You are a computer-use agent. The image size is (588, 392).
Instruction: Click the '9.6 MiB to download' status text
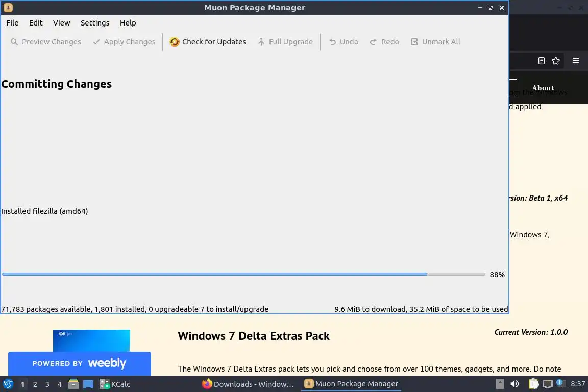click(x=421, y=309)
